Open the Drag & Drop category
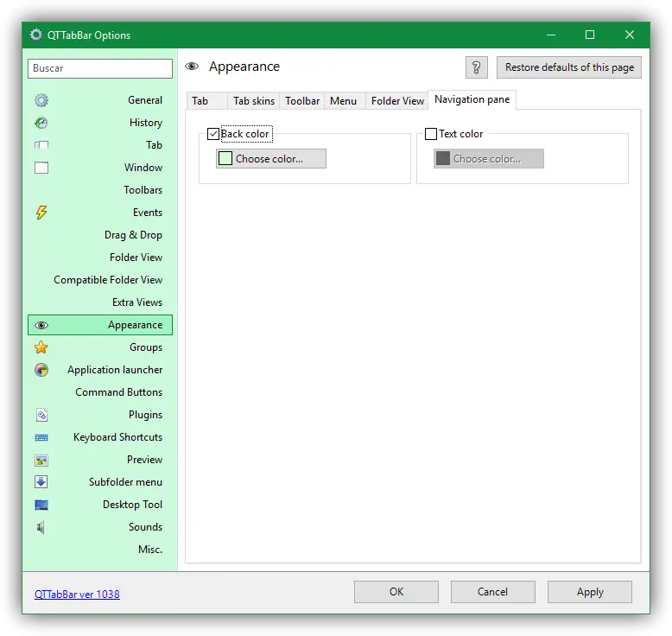This screenshot has width=672, height=636. (x=100, y=235)
